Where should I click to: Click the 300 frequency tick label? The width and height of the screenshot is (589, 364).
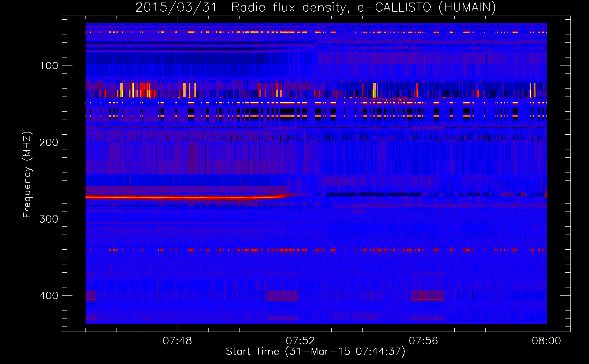(49, 219)
